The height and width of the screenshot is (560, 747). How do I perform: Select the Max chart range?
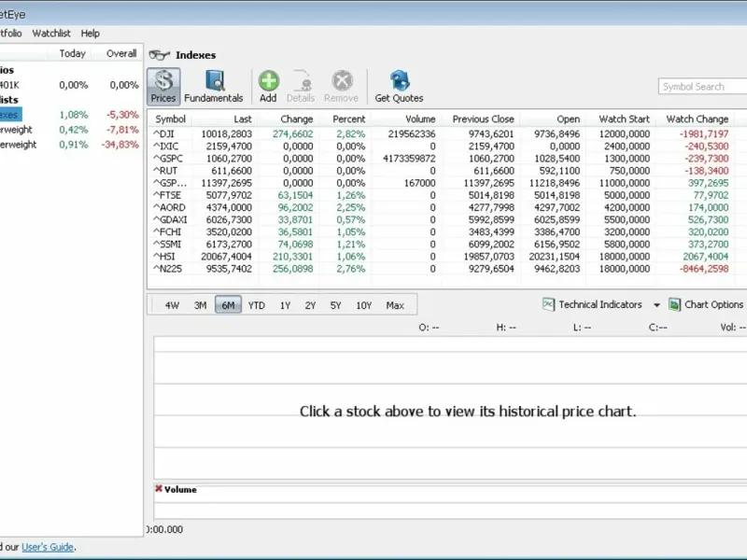click(x=395, y=305)
